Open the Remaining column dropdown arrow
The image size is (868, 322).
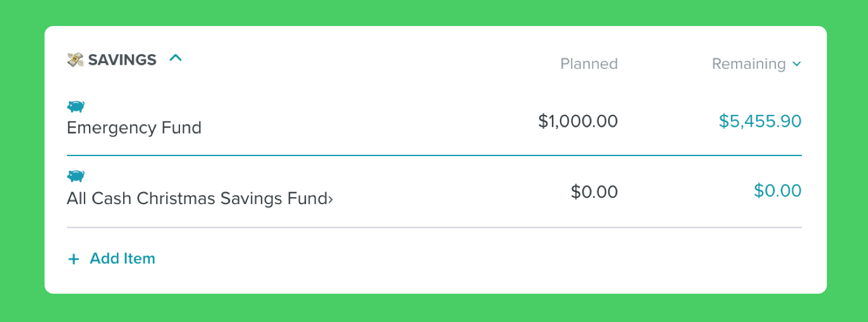[x=797, y=64]
